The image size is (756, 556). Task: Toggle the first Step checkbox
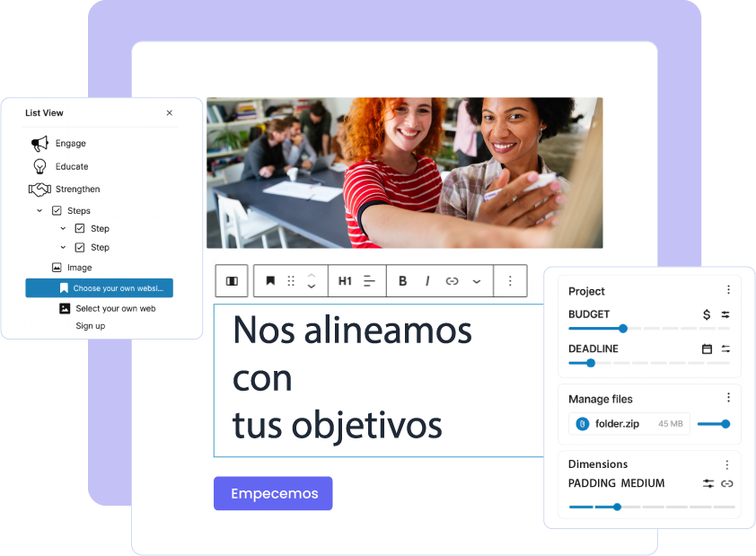80,229
